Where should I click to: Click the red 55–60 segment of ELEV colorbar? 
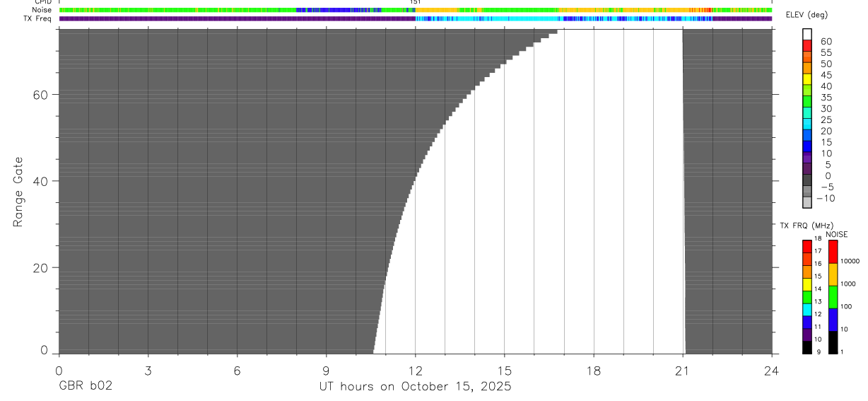(x=807, y=45)
